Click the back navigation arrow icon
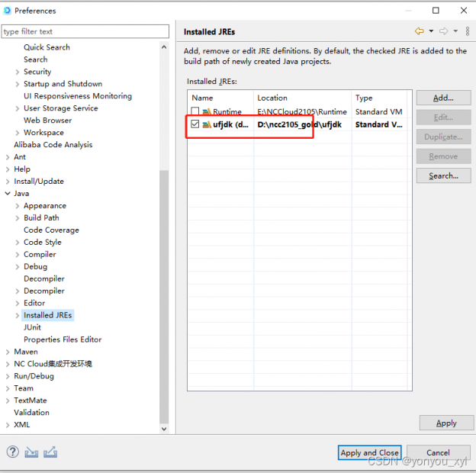The width and height of the screenshot is (476, 473). pyautogui.click(x=419, y=31)
